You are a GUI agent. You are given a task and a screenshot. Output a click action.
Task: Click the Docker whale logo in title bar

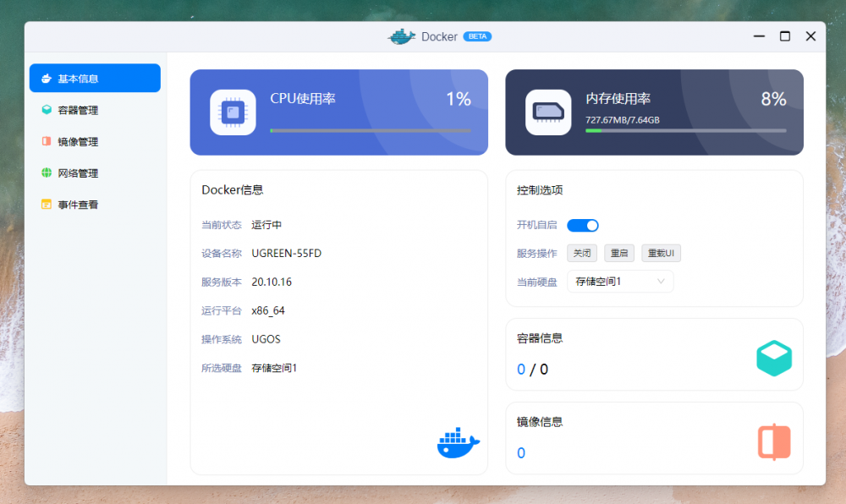[401, 36]
